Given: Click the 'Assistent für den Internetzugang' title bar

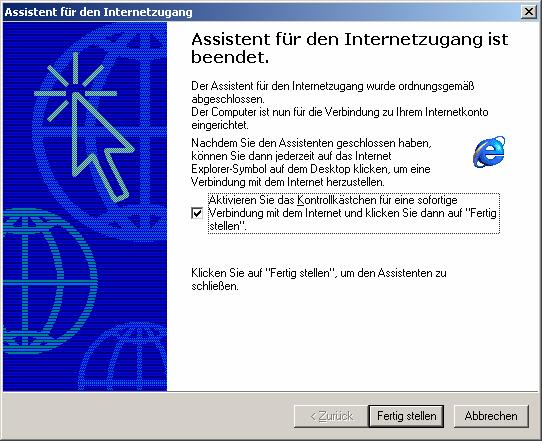Looking at the screenshot, I should pyautogui.click(x=262, y=12).
